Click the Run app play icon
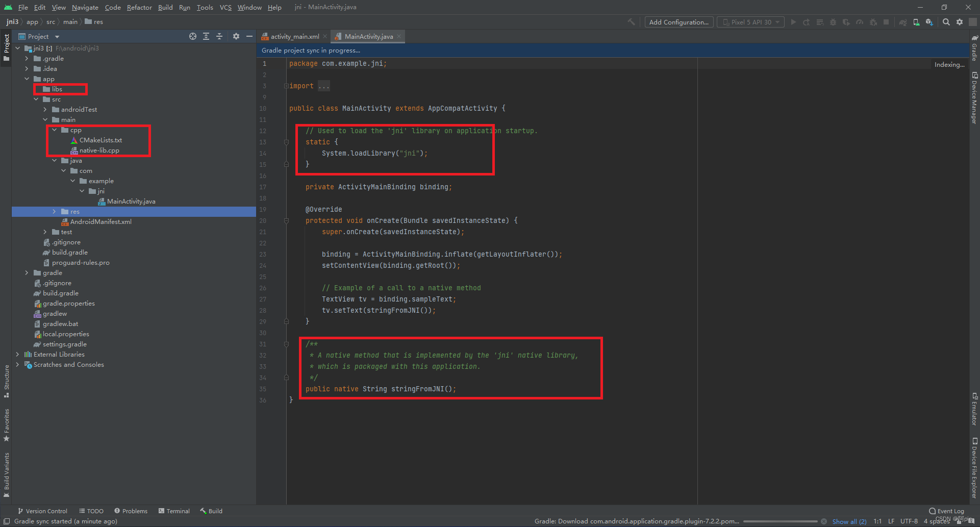This screenshot has width=980, height=527. point(793,22)
